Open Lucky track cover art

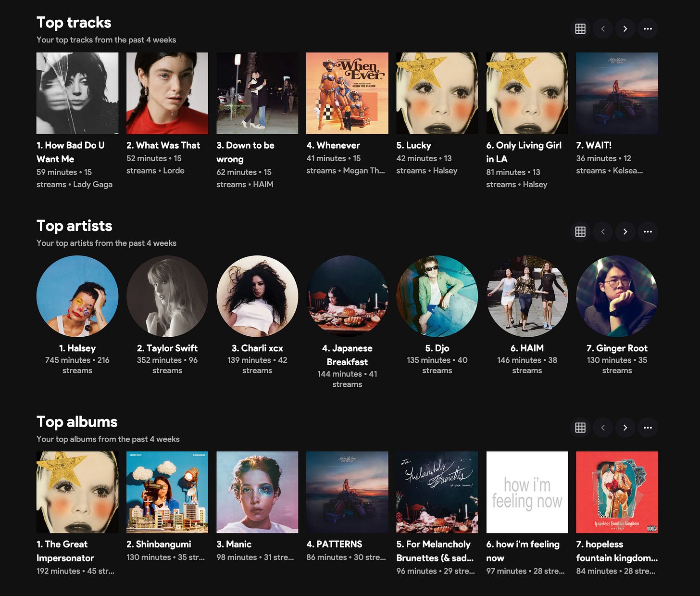pos(437,93)
